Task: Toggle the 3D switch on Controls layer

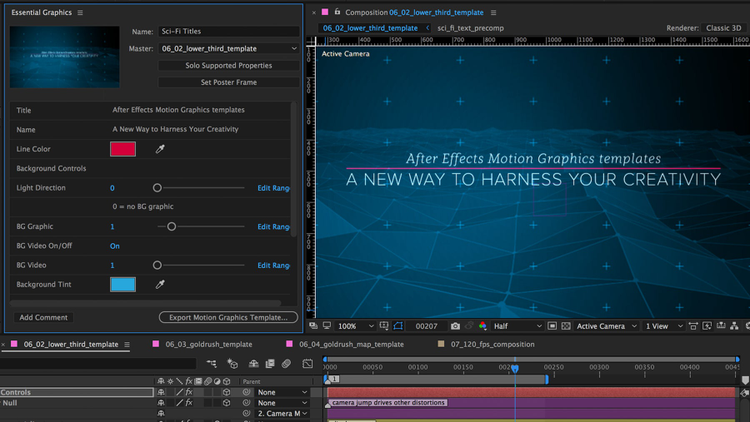Action: coord(226,392)
